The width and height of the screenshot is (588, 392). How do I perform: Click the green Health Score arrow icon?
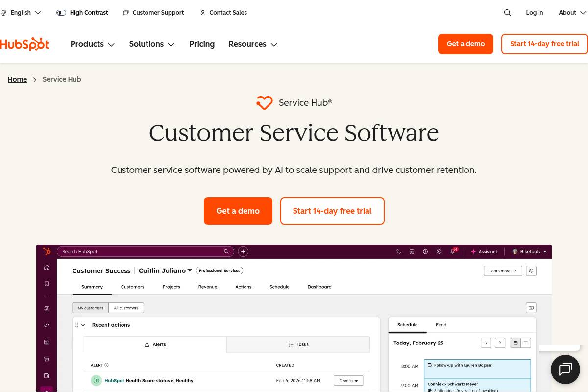pos(97,380)
